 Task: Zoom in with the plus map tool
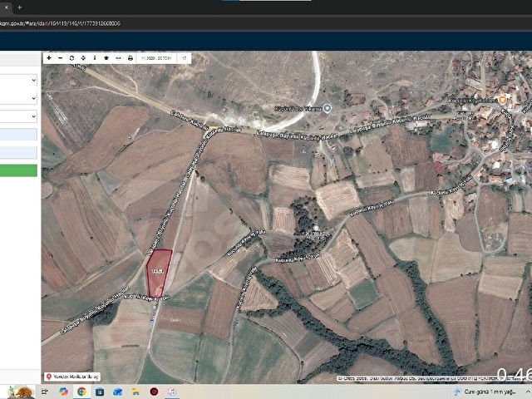click(49, 58)
